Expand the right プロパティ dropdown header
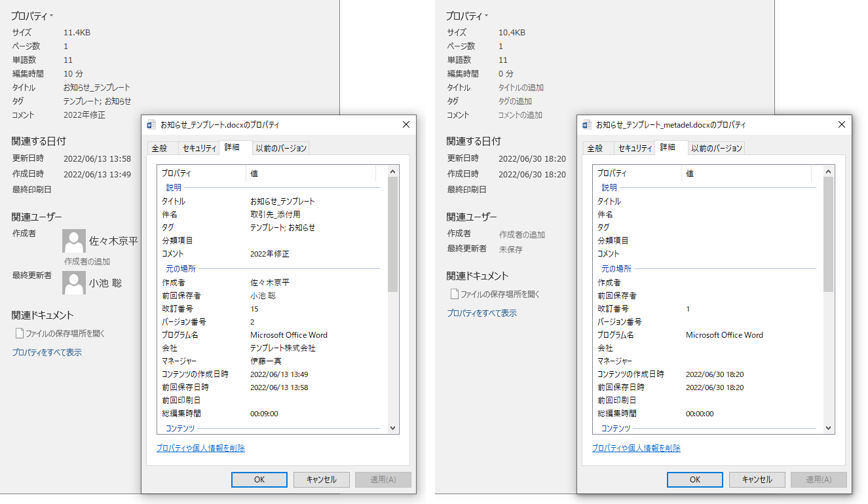868x504 pixels. click(x=467, y=16)
